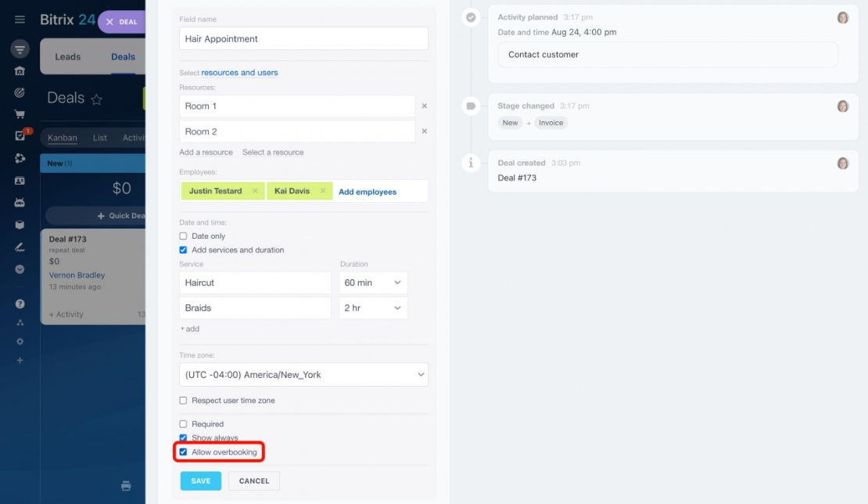Click the Deal created info icon

point(471,163)
